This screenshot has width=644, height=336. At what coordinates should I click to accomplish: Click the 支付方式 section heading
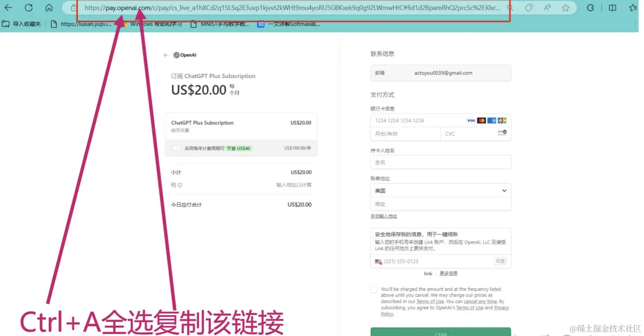coord(382,95)
